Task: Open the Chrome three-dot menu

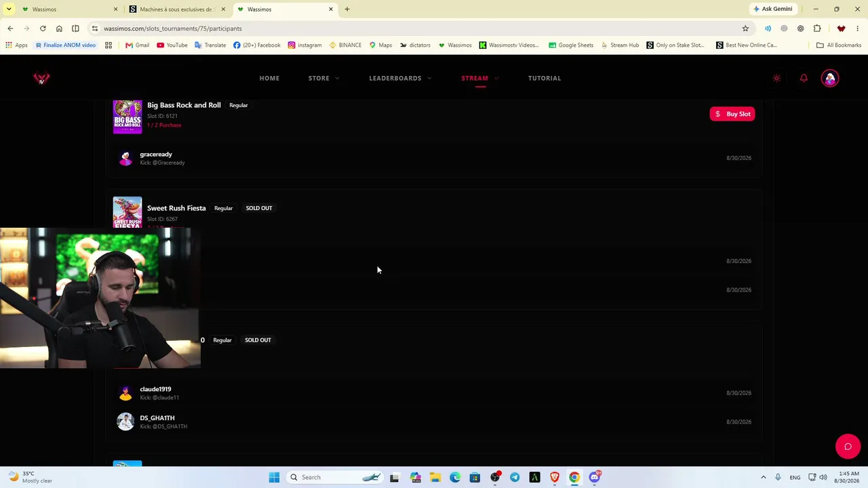Action: tap(858, 28)
